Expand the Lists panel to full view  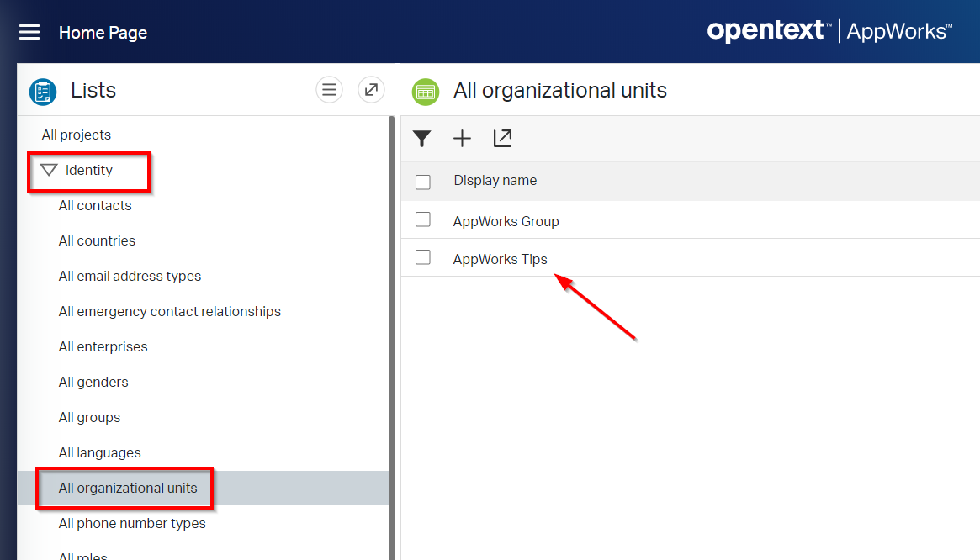click(x=371, y=90)
